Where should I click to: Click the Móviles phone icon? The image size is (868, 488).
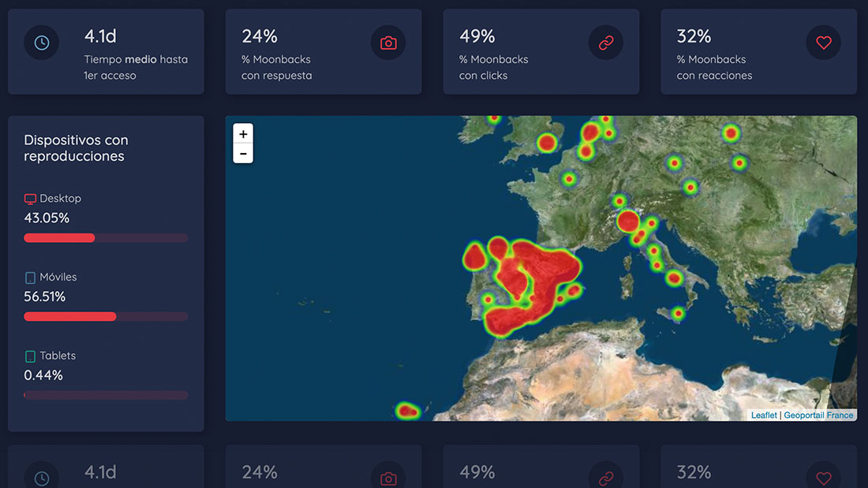tap(31, 278)
